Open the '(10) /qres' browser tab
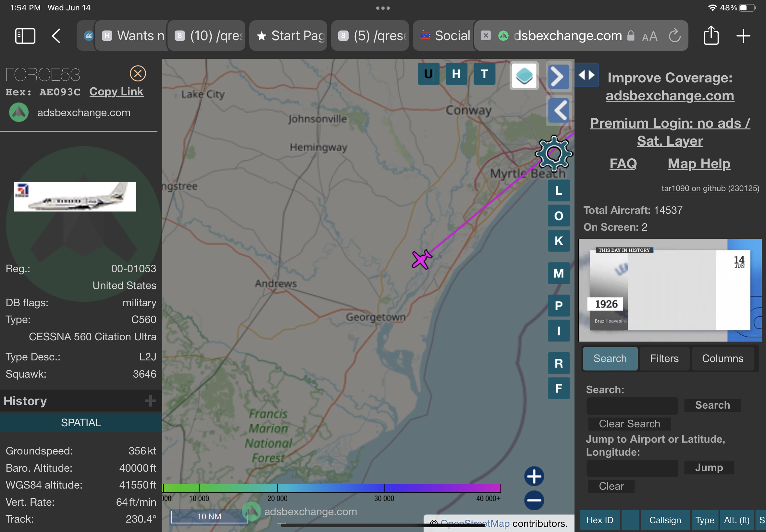This screenshot has width=766, height=532. tap(207, 36)
